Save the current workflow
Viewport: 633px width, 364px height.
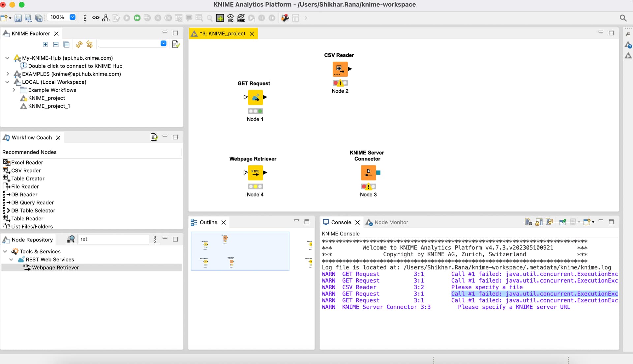pyautogui.click(x=18, y=18)
